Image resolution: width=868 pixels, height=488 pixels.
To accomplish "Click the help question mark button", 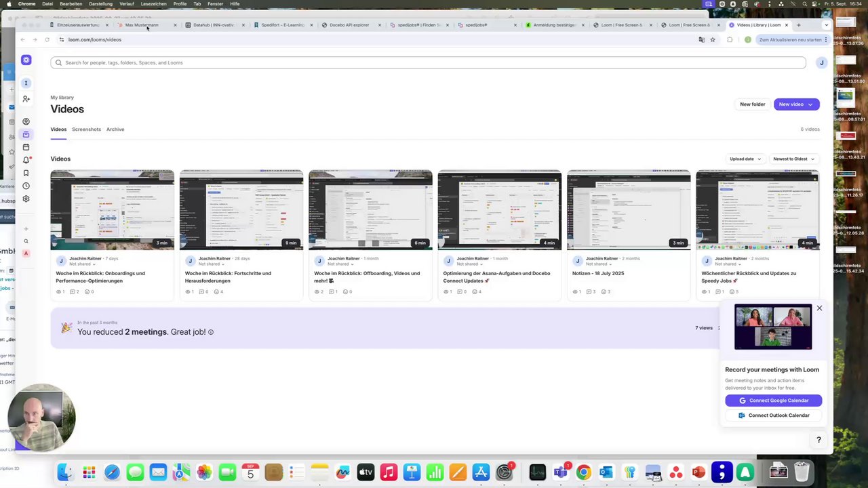I will [x=818, y=440].
